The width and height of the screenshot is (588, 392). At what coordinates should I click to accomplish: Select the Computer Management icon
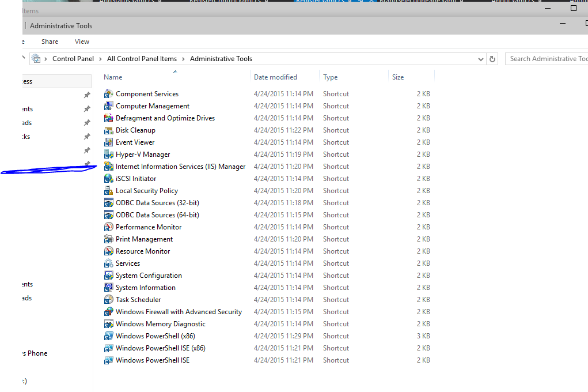(x=108, y=106)
